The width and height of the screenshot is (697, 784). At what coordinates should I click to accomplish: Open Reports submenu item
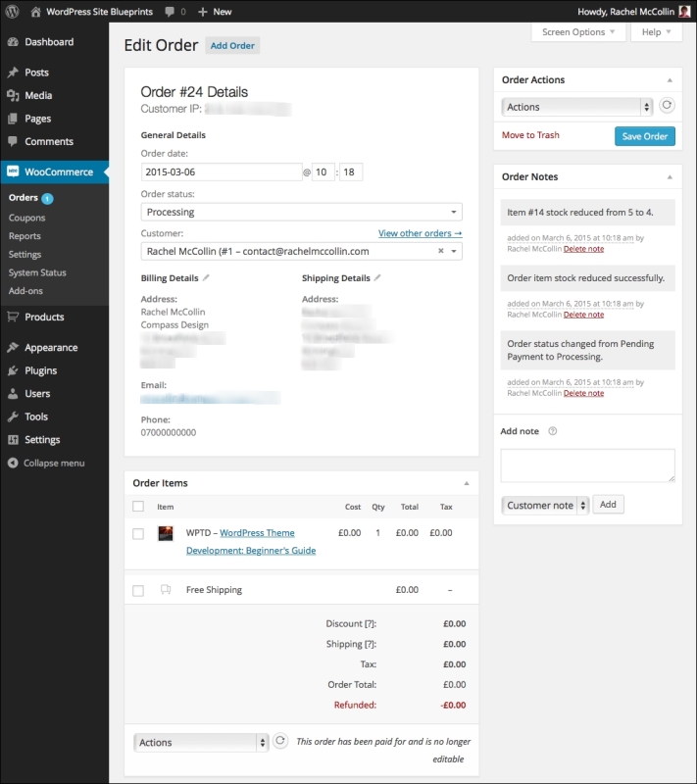25,236
